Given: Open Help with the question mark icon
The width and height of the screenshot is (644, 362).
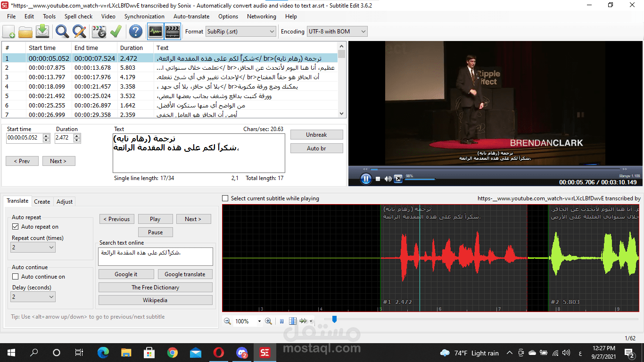Looking at the screenshot, I should click(x=136, y=32).
